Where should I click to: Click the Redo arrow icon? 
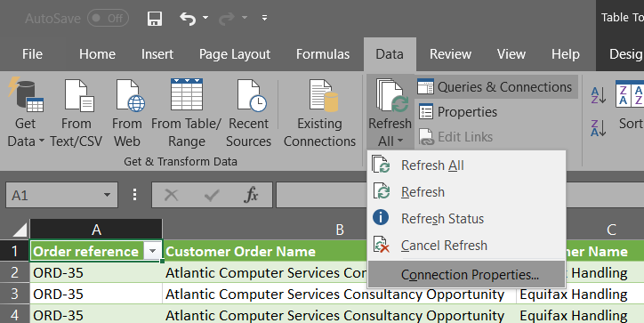227,19
